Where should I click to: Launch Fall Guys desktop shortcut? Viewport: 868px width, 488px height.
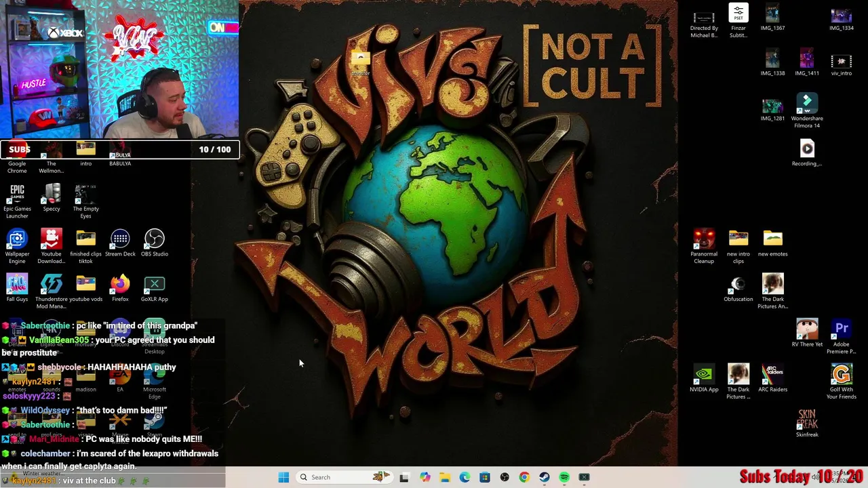17,288
